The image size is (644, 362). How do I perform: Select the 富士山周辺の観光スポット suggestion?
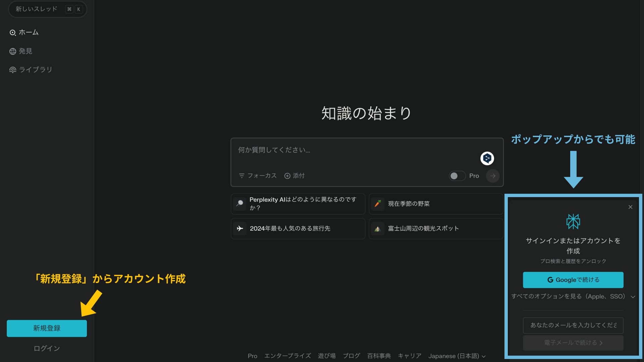[423, 228]
